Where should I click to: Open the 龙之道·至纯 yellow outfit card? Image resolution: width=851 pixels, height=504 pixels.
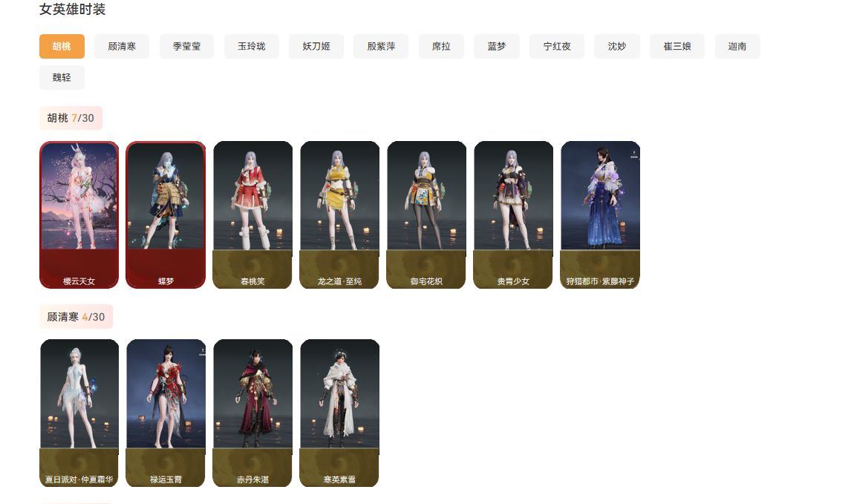[x=340, y=215]
